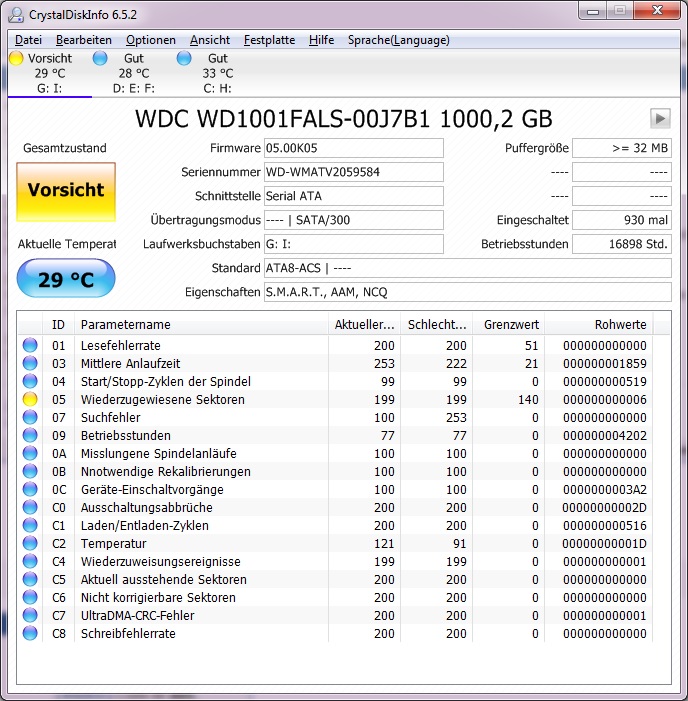Open the Hilfe menu
This screenshot has height=701, width=688.
click(321, 40)
